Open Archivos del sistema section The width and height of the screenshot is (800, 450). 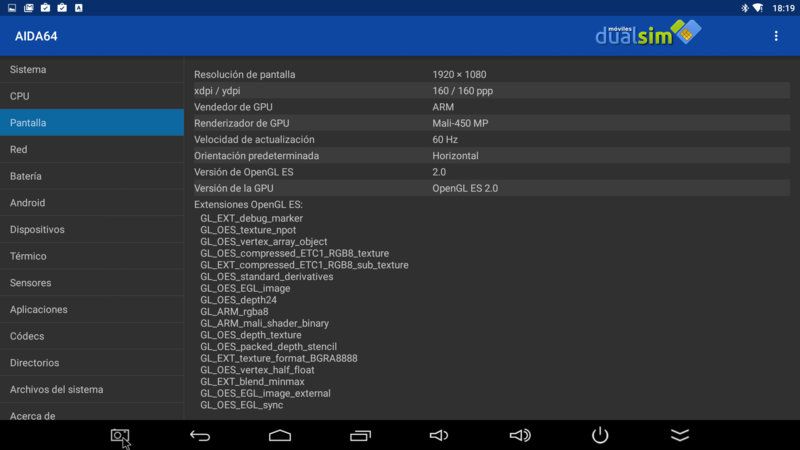point(92,389)
